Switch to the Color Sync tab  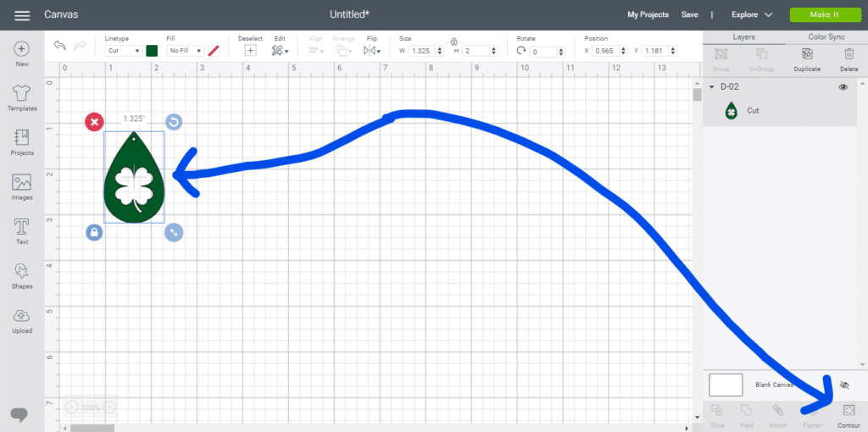[826, 37]
